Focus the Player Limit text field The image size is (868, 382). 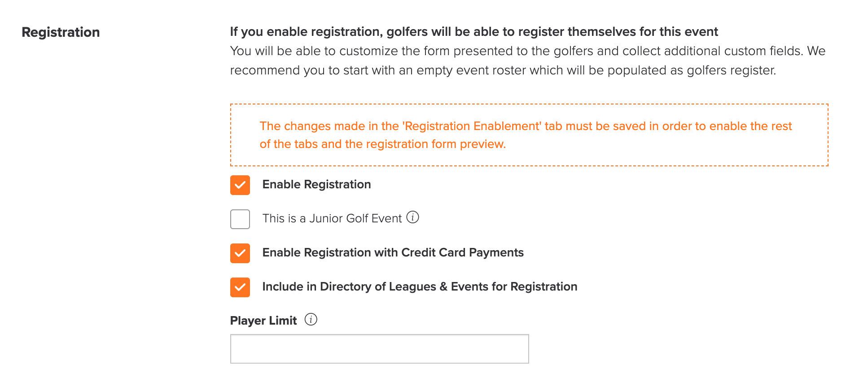click(x=379, y=349)
